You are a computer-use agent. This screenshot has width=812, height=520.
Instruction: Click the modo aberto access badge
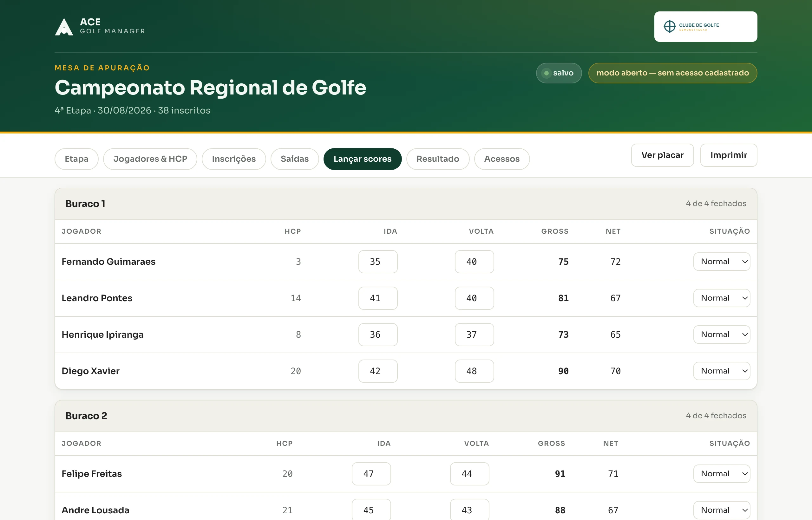[672, 73]
